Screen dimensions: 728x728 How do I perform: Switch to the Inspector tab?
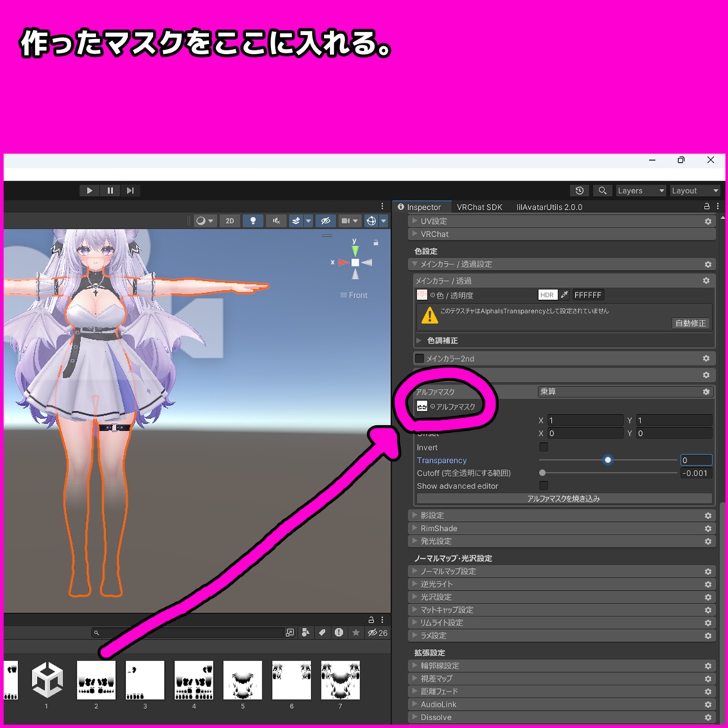pyautogui.click(x=422, y=207)
